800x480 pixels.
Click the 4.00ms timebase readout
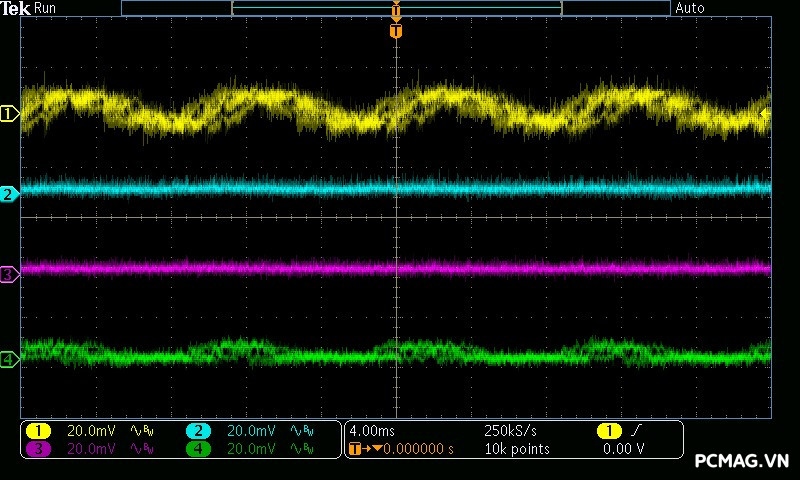[x=371, y=431]
